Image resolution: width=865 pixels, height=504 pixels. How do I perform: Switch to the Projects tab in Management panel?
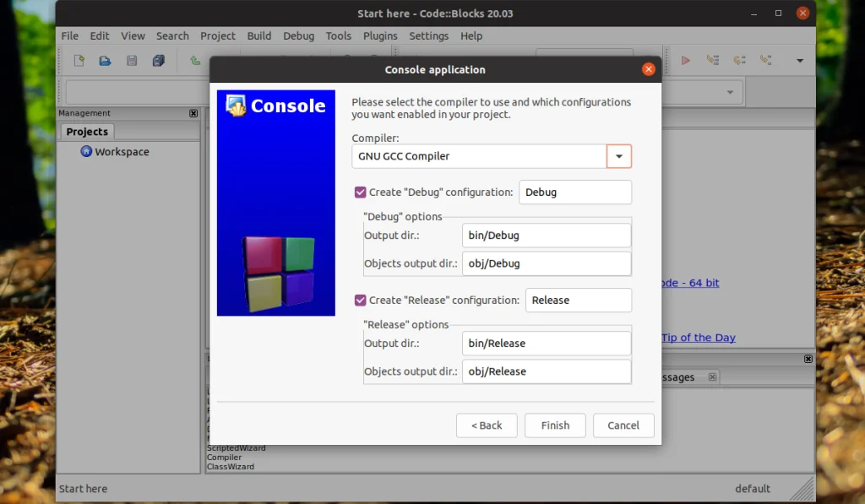[x=86, y=131]
